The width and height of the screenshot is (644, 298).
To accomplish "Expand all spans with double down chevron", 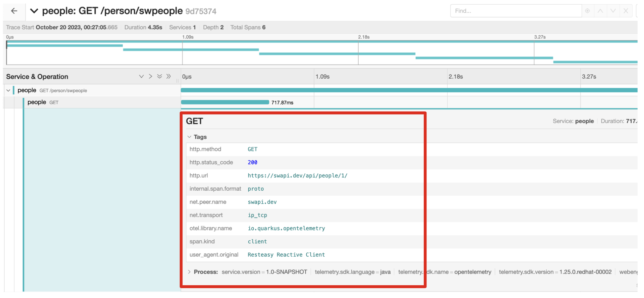I will tap(159, 77).
